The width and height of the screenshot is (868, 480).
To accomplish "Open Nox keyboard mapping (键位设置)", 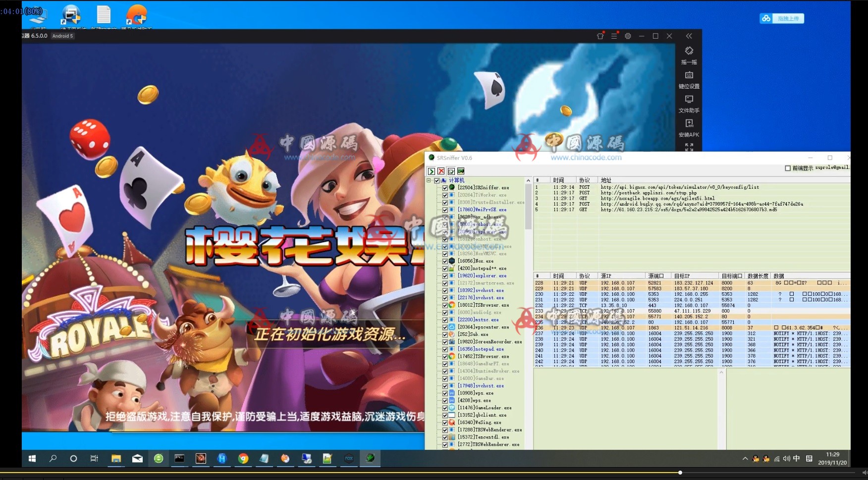I will [689, 80].
